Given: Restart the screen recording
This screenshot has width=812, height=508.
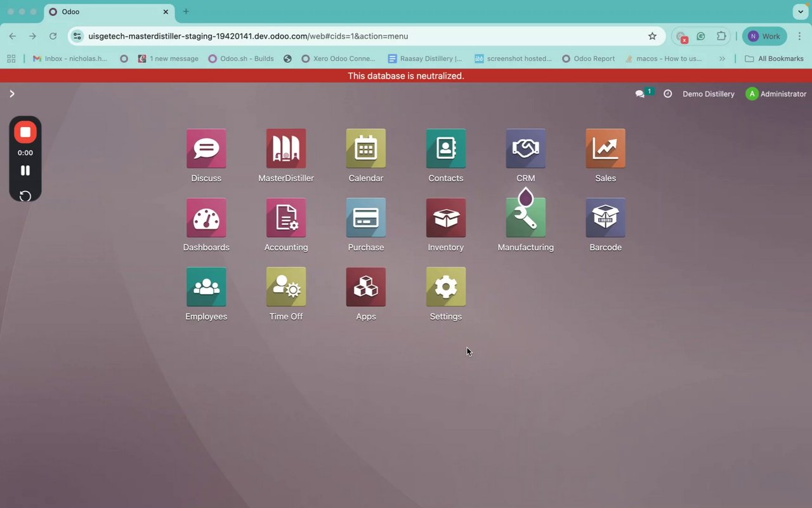Looking at the screenshot, I should [25, 196].
